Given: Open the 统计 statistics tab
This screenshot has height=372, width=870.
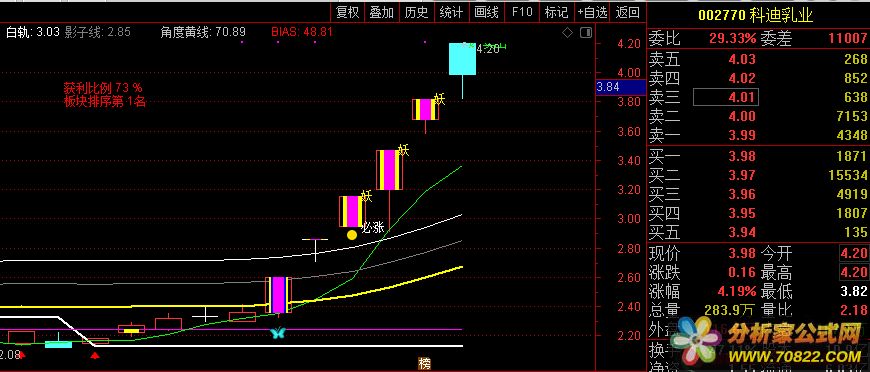Looking at the screenshot, I should tap(451, 12).
